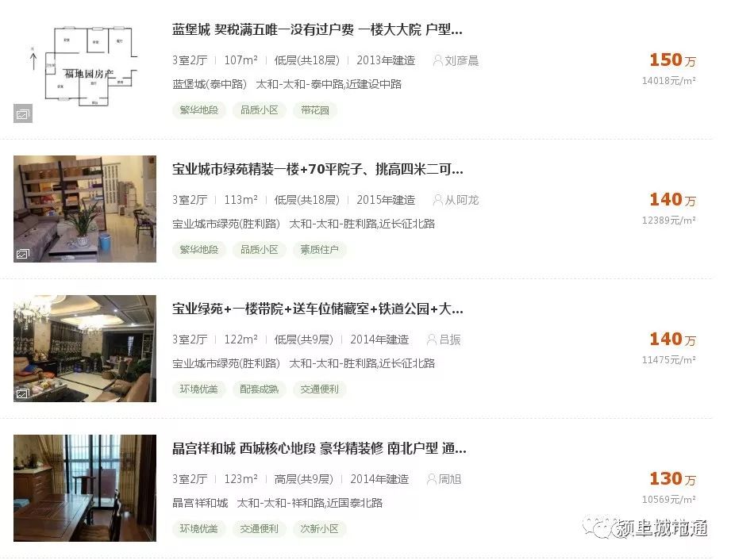Select the 素质住户 tag
The height and width of the screenshot is (560, 731).
coord(319,250)
